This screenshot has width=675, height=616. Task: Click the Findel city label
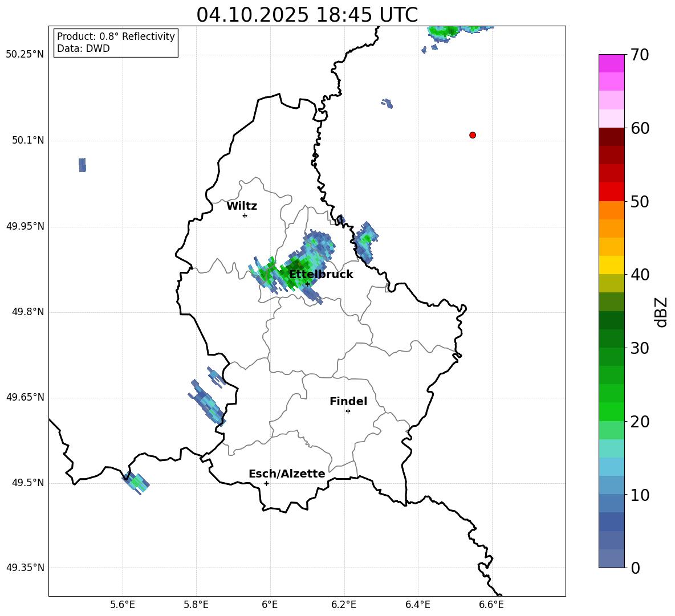[348, 401]
